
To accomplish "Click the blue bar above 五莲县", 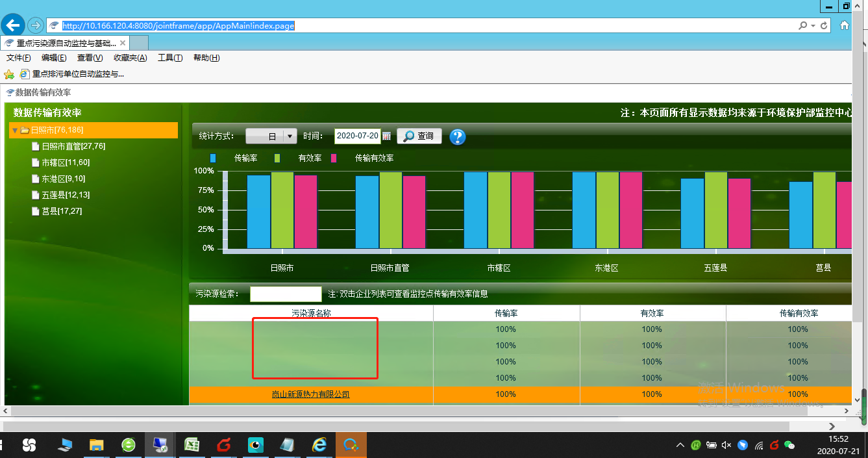I will click(x=692, y=213).
